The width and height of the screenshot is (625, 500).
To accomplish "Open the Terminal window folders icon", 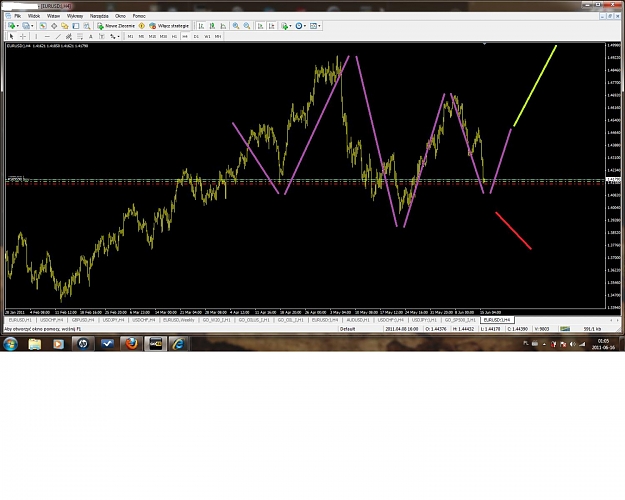I will tap(65, 26).
